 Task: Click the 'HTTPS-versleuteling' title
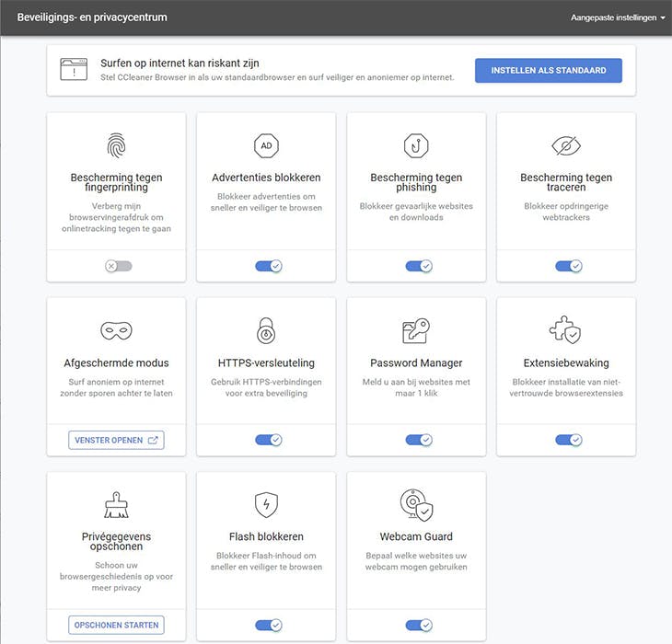(x=266, y=362)
